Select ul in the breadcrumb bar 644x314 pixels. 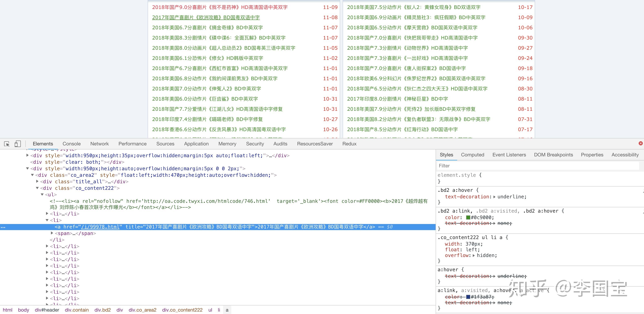[210, 310]
